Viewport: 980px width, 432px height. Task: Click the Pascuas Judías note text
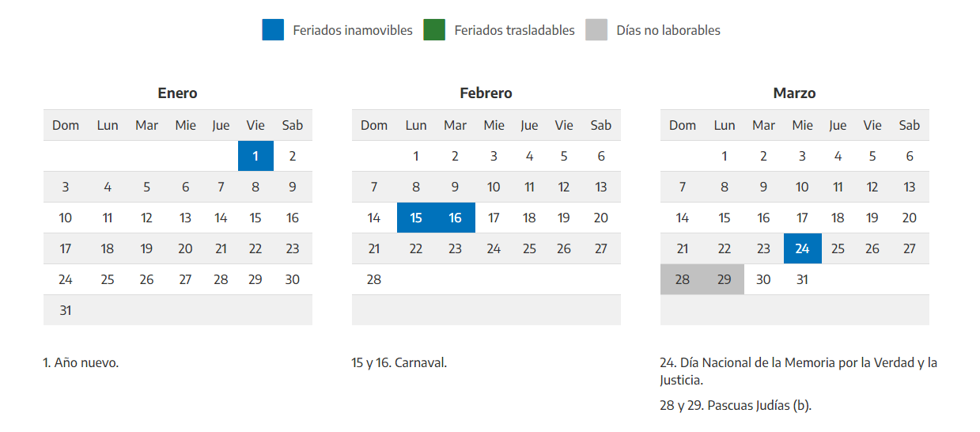(736, 405)
